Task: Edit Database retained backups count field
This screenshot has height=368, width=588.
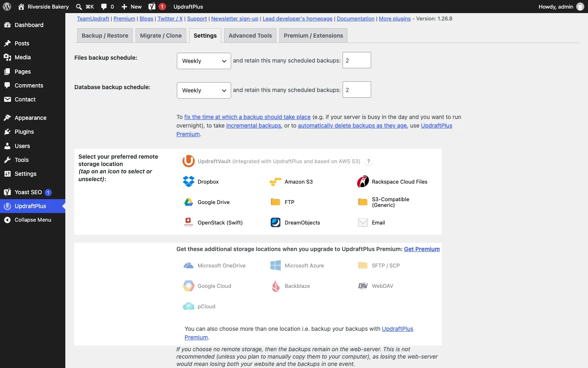Action: tap(357, 90)
